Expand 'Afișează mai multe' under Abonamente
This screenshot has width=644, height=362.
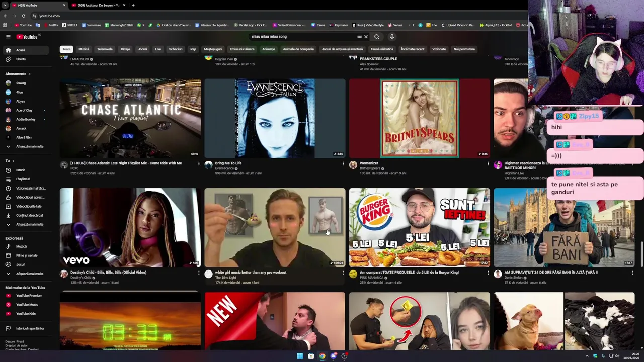point(25,146)
